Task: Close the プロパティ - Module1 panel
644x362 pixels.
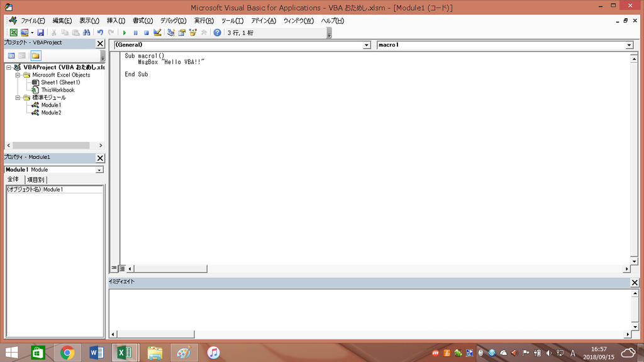Action: [x=100, y=158]
